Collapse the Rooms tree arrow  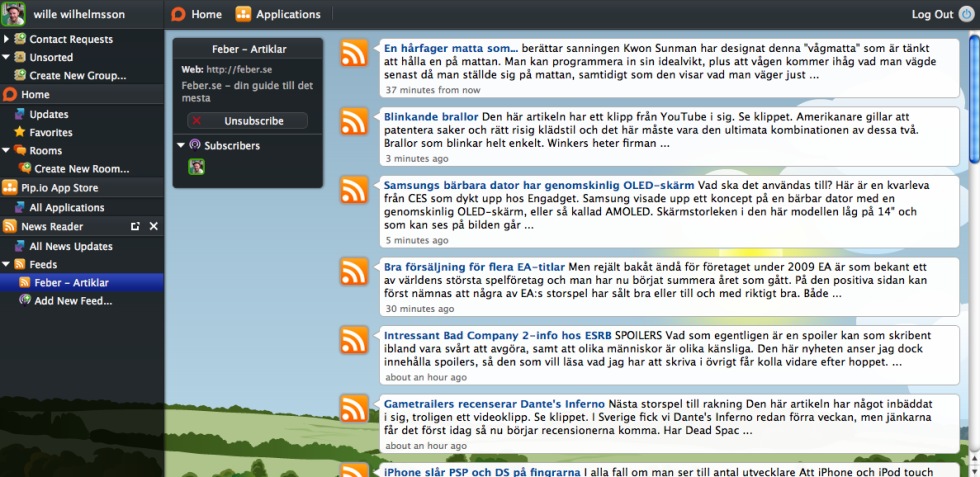[x=6, y=150]
